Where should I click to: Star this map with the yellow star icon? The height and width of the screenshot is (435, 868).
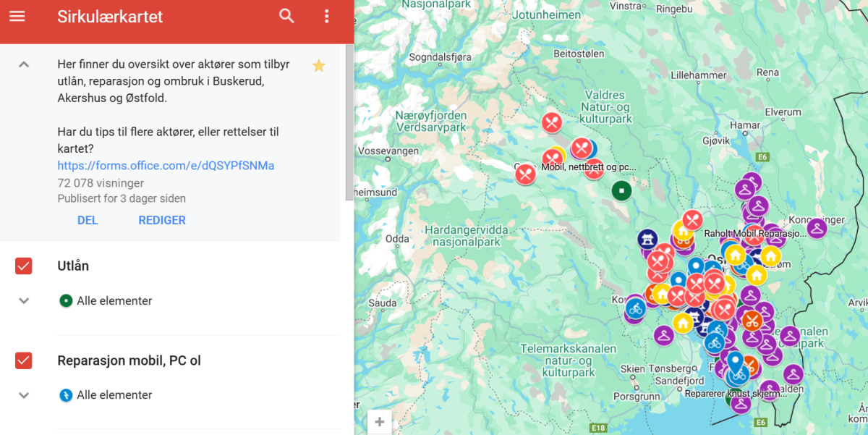pos(318,66)
